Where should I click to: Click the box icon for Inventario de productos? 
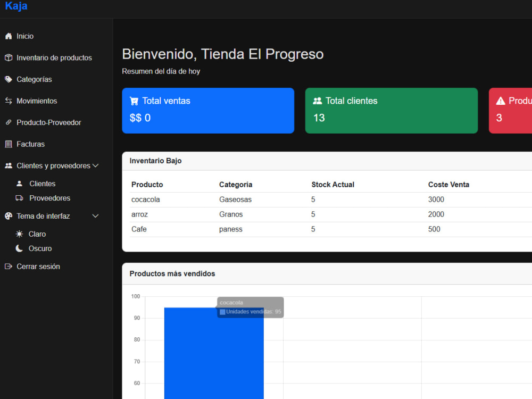9,57
